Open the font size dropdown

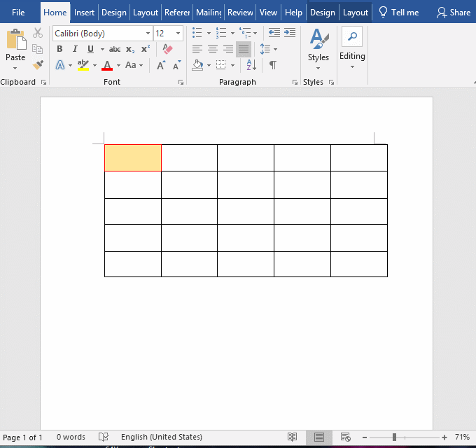click(x=178, y=33)
